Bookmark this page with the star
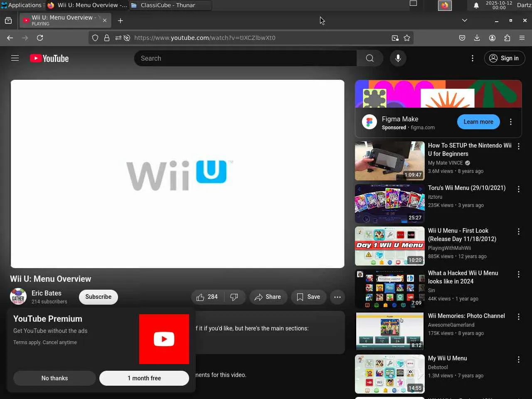This screenshot has height=399, width=532. point(407,38)
